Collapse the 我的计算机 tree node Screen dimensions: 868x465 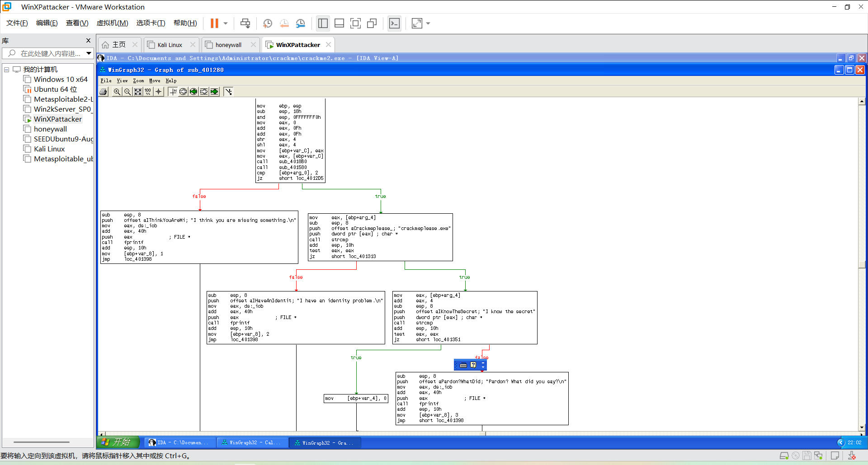(7, 70)
